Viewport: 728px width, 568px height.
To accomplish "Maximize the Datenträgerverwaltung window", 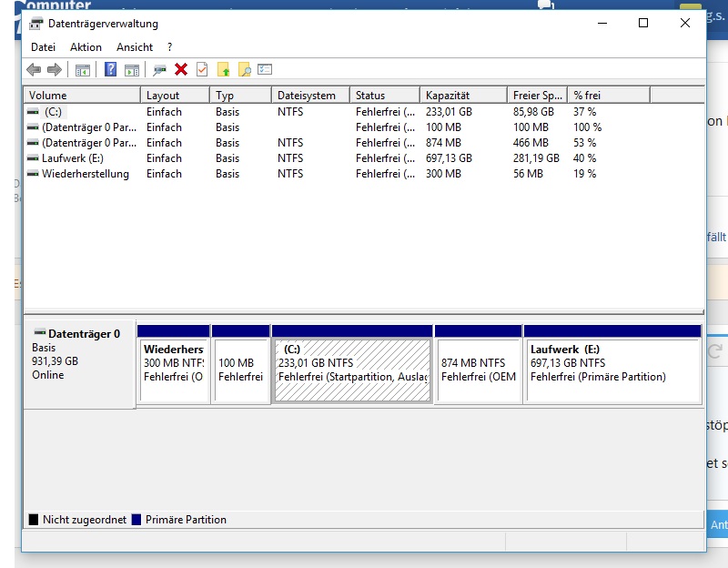I will point(643,23).
